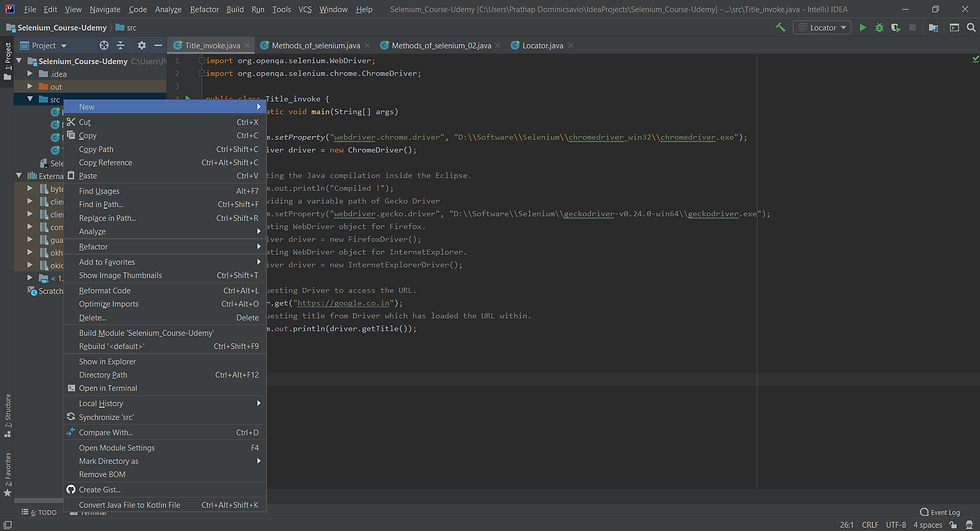Viewport: 980px width, 531px height.
Task: Start debugging with the bug icon
Action: click(879, 27)
